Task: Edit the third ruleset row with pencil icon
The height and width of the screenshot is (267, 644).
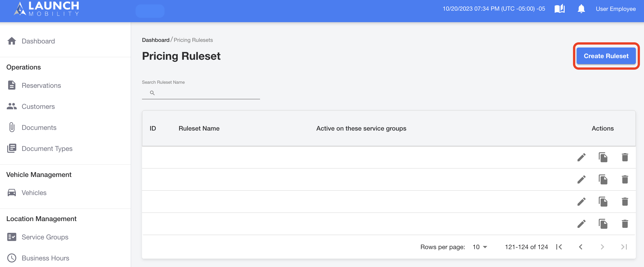Action: pyautogui.click(x=581, y=201)
